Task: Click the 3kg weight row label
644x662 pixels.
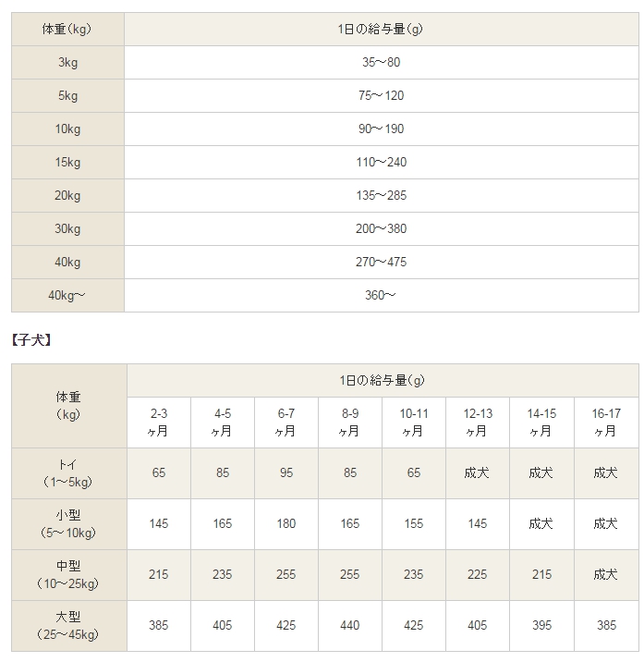Action: [67, 62]
